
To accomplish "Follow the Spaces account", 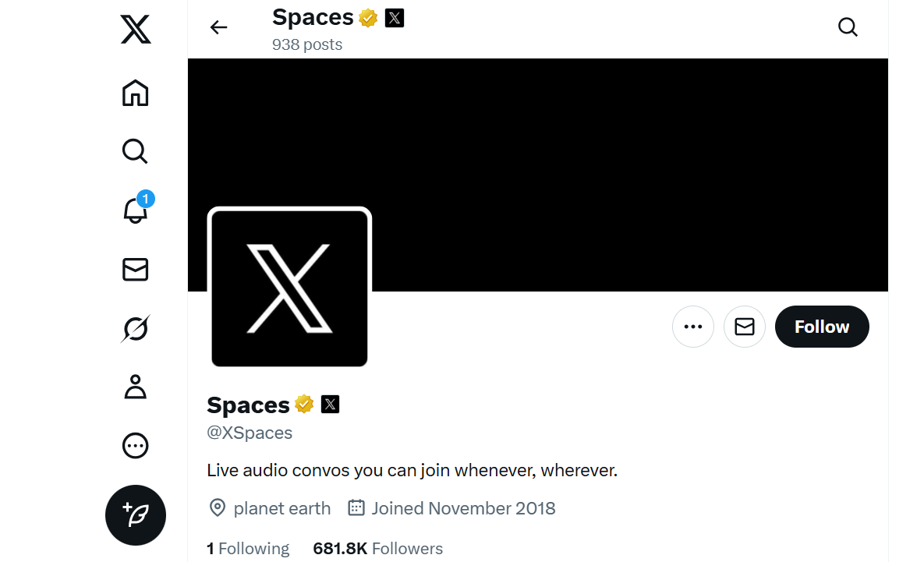I will pyautogui.click(x=822, y=327).
